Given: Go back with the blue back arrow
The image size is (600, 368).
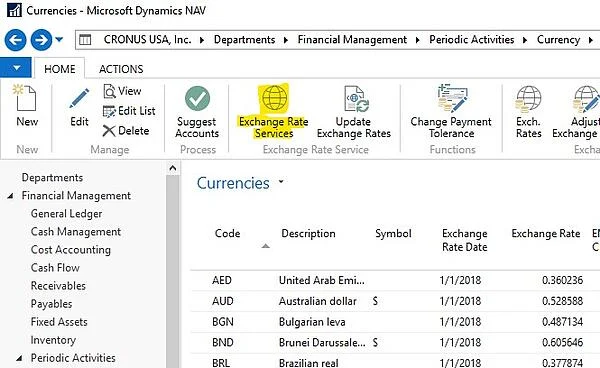Looking at the screenshot, I should point(15,40).
